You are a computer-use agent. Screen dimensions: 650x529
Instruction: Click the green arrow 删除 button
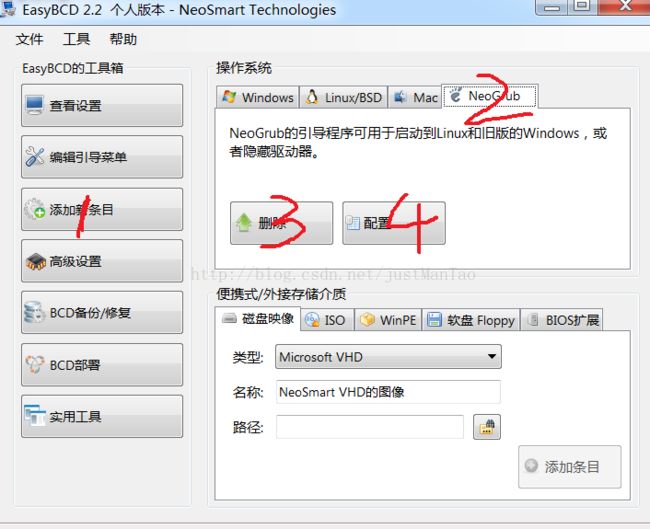281,223
